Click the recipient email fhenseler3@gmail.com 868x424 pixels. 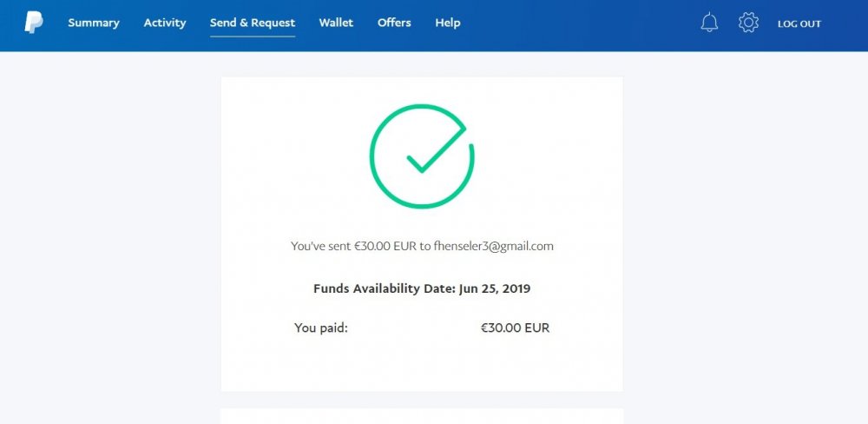494,246
